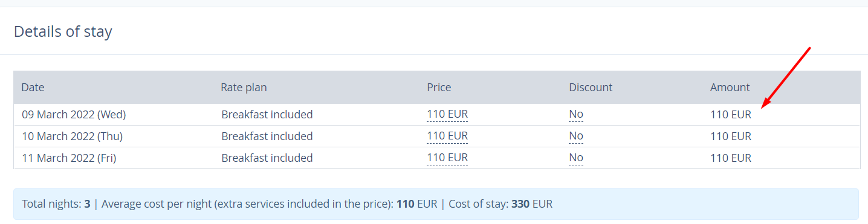Click the Discount column header
The width and height of the screenshot is (868, 224).
(591, 87)
